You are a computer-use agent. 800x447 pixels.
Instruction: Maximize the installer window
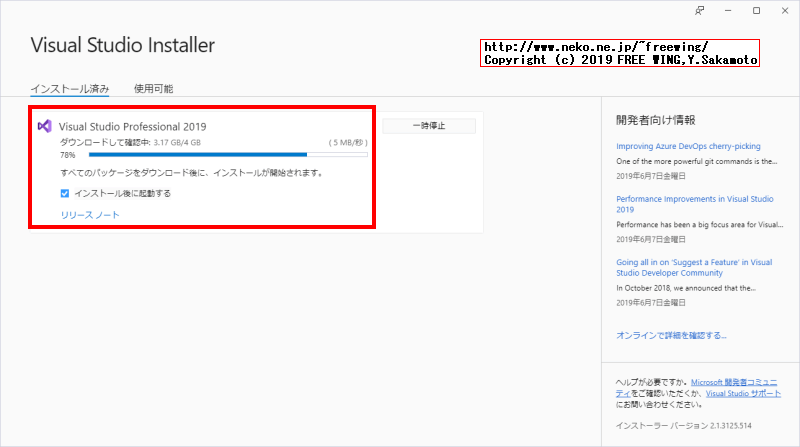tap(757, 11)
